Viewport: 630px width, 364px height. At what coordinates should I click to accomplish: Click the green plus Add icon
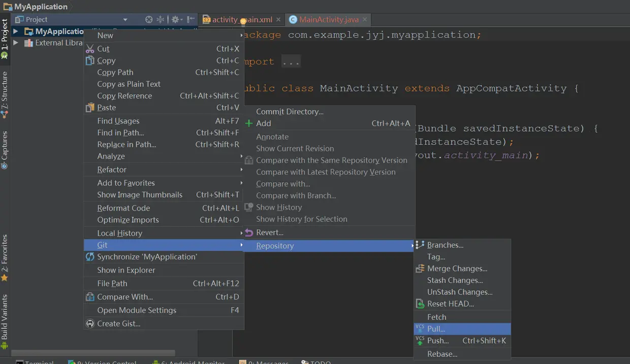coord(249,123)
